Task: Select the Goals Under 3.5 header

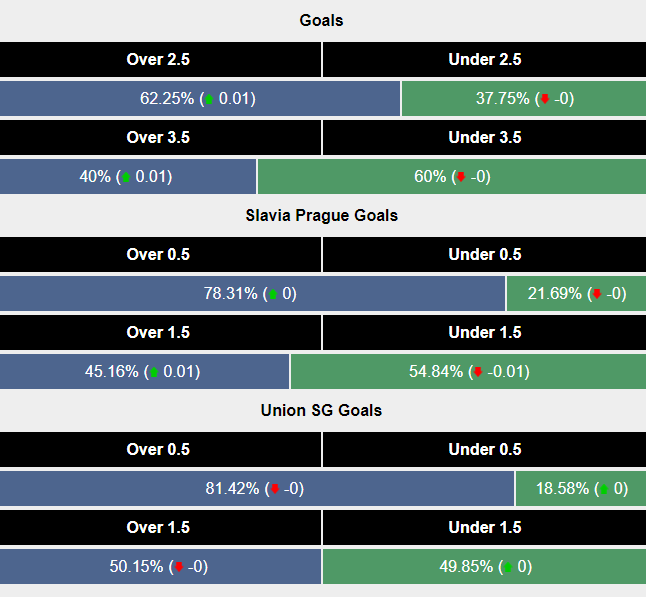Action: (x=484, y=138)
